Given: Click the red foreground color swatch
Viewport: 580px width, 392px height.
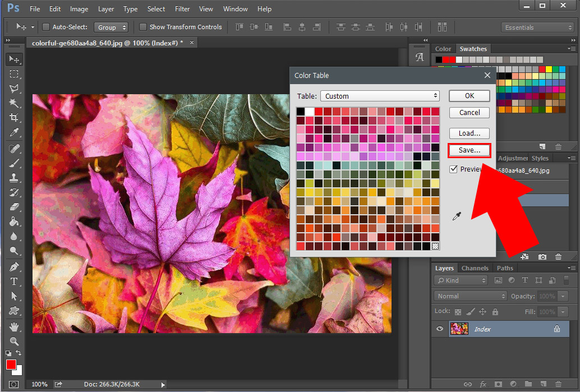Looking at the screenshot, I should 11,365.
